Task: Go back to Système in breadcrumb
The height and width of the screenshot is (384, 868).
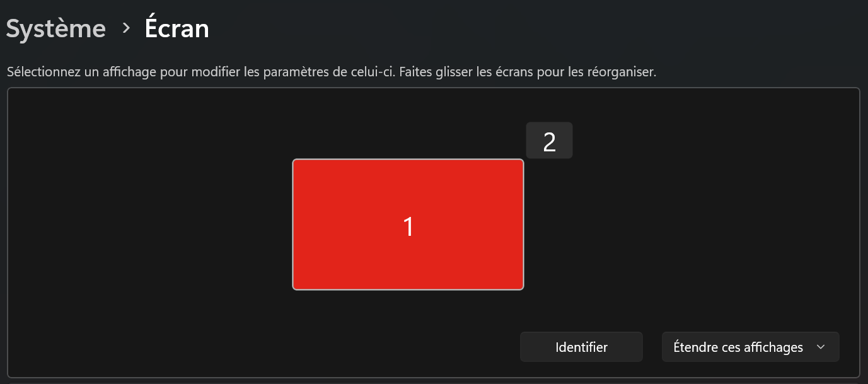Action: click(56, 29)
